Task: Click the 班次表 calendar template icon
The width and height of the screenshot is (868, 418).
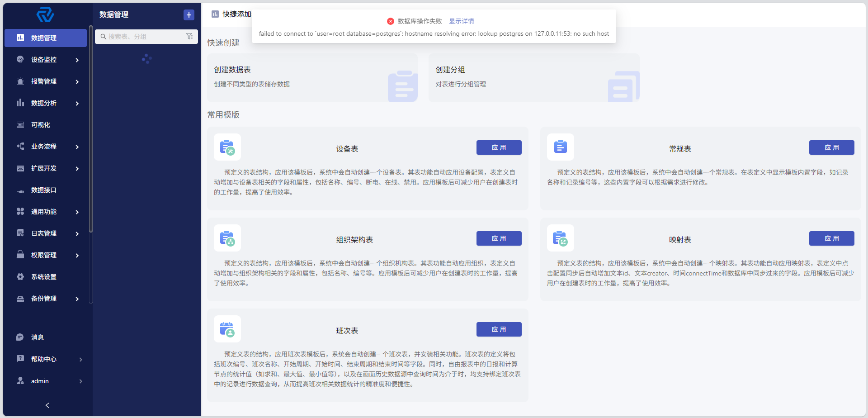Action: click(227, 329)
